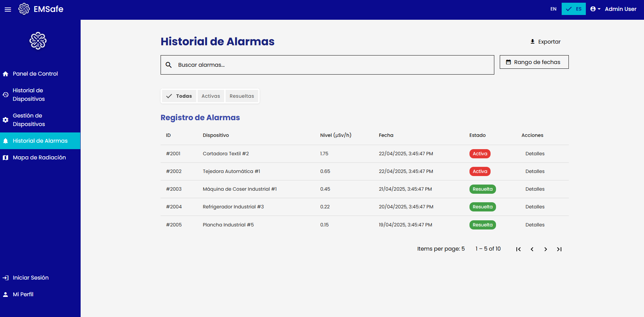The height and width of the screenshot is (317, 644).
Task: Open Historial de Alarmas menu item
Action: 40,141
